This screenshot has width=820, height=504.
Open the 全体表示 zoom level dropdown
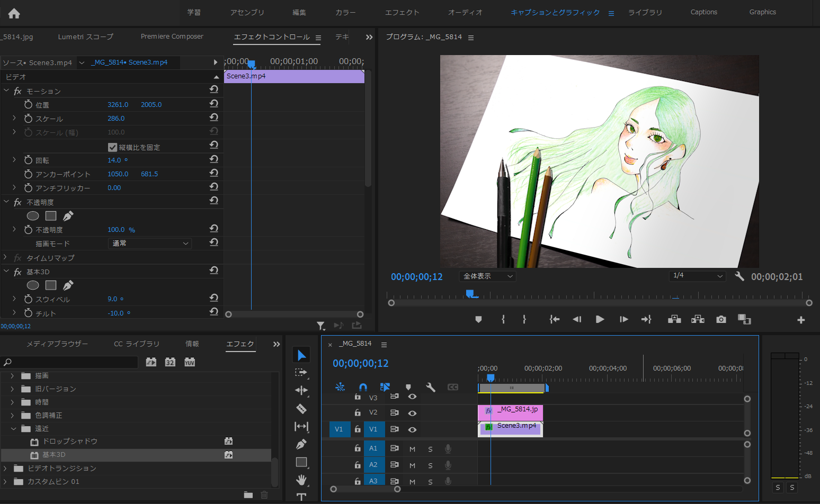(486, 276)
